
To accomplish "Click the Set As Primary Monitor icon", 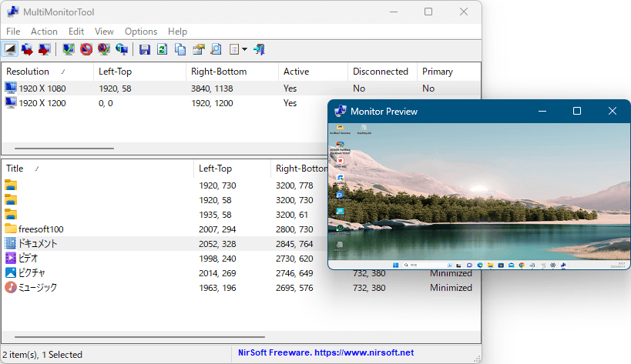I will (x=122, y=49).
